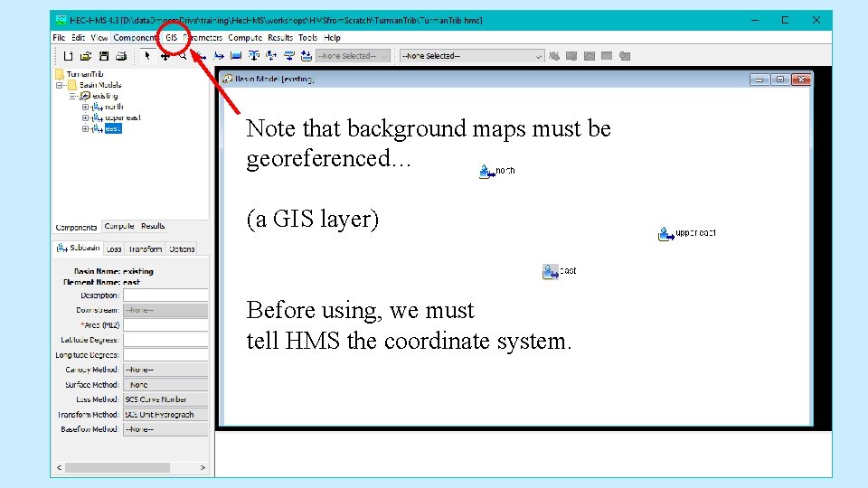Viewport: 868px width, 488px height.
Task: Click the New Project toolbar icon
Action: pos(68,56)
